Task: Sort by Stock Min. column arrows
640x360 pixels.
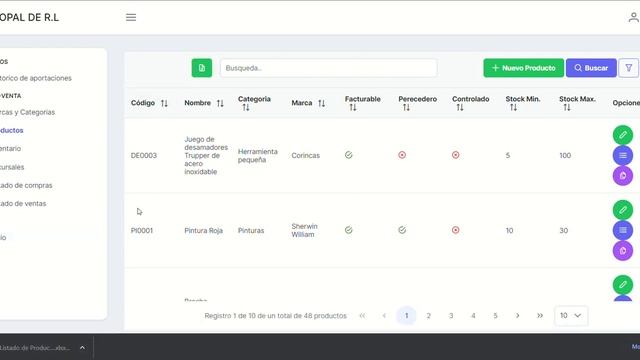Action: (x=513, y=107)
